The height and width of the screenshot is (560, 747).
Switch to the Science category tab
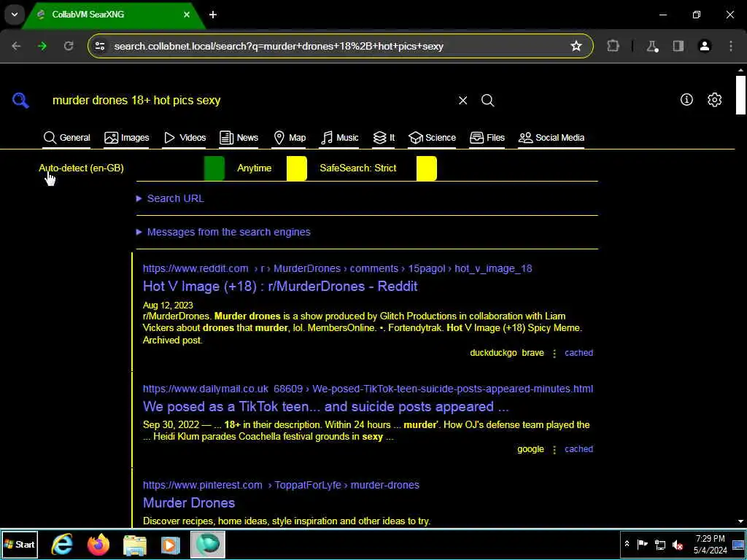[432, 138]
